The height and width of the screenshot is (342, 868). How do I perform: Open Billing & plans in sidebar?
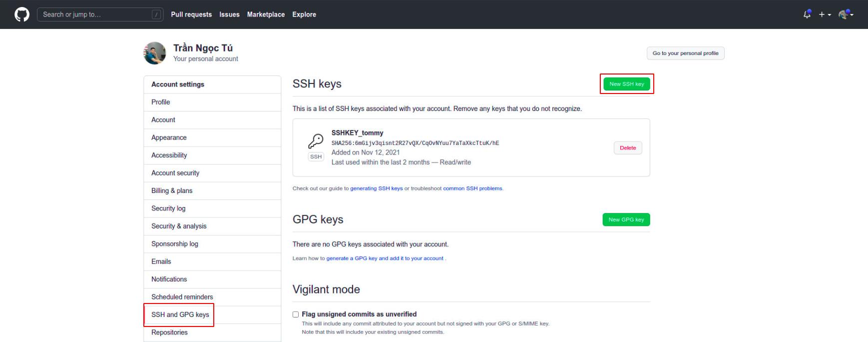pos(212,191)
